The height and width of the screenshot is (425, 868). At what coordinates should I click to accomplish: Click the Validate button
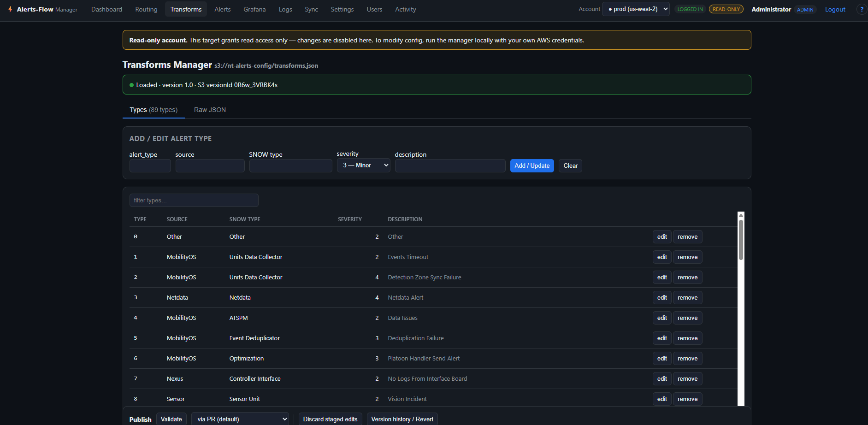171,419
